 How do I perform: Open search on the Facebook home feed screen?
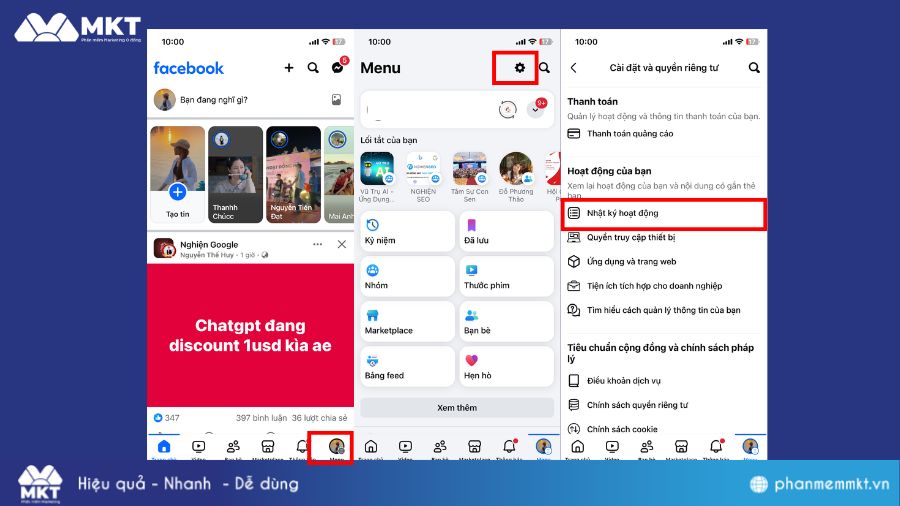coord(313,68)
